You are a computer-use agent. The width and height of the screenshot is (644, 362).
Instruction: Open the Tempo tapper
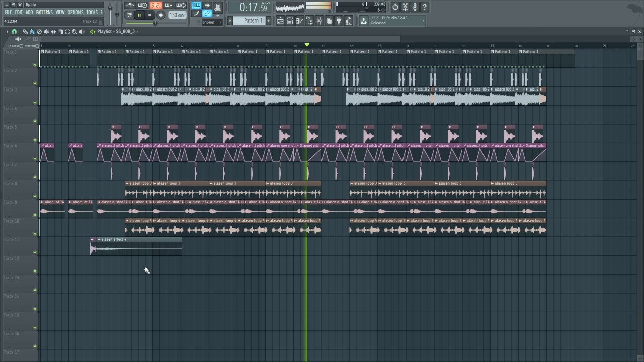coord(348,21)
